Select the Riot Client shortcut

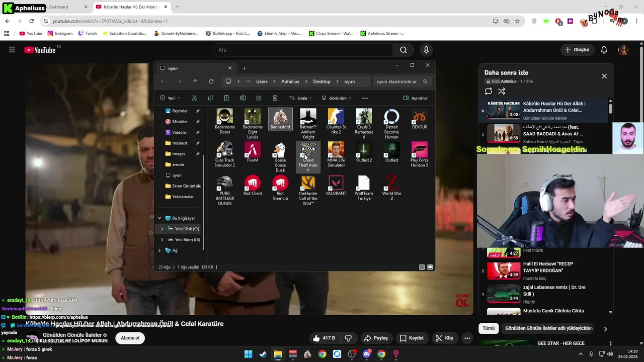pyautogui.click(x=253, y=186)
